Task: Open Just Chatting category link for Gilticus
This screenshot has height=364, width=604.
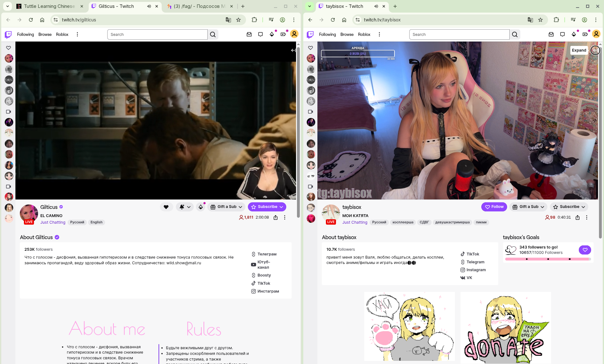Action: point(53,222)
